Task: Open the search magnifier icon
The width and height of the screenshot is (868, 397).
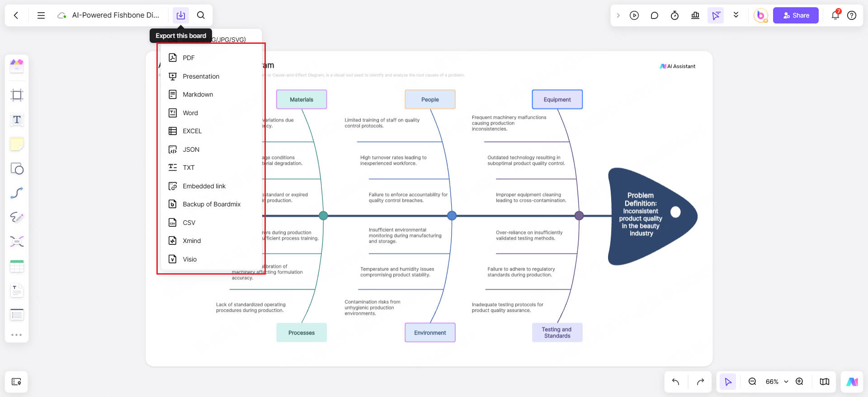Action: point(201,15)
